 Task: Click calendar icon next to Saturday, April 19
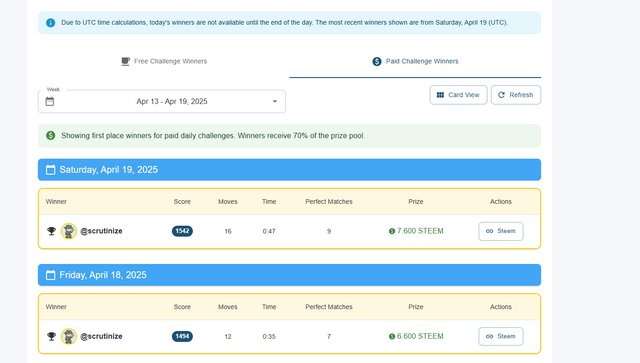(51, 170)
